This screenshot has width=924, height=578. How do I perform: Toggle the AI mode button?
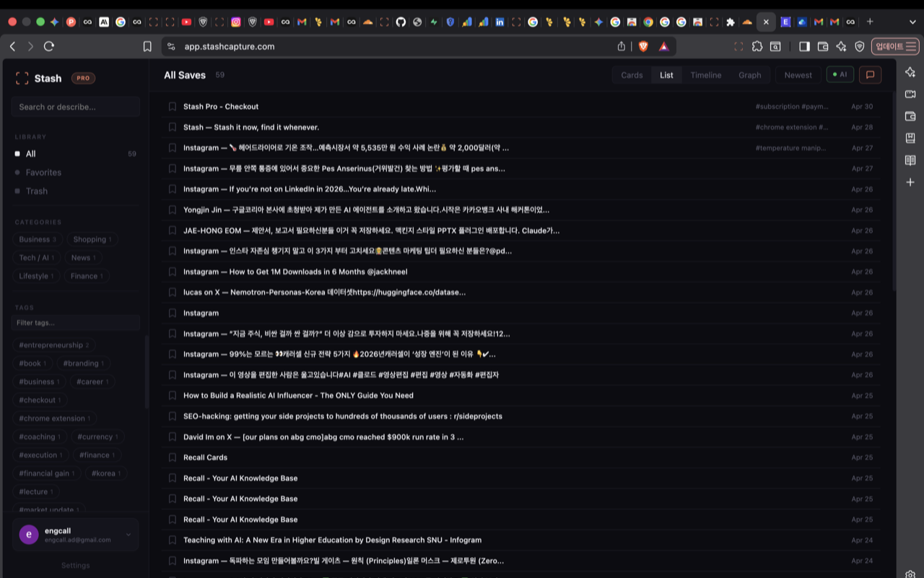pyautogui.click(x=840, y=74)
